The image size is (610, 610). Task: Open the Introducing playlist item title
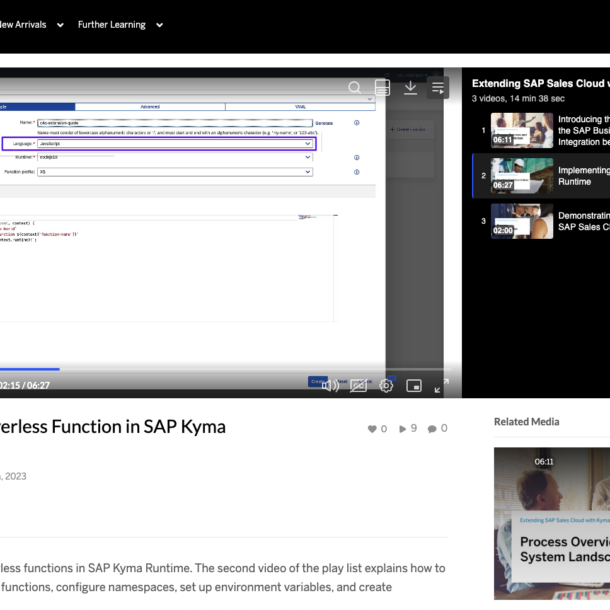tap(584, 130)
